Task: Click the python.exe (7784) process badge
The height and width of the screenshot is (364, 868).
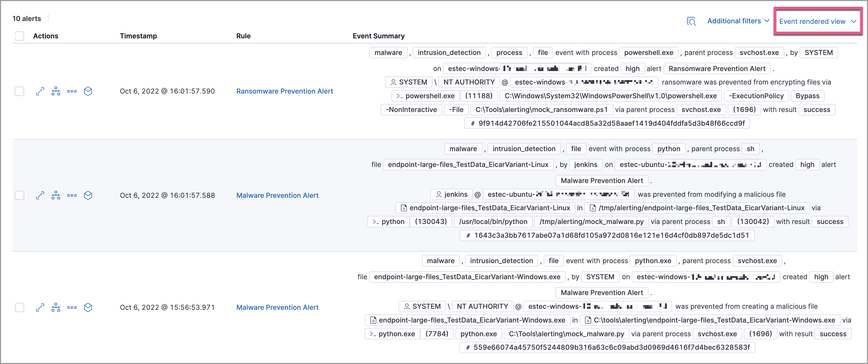Action: point(393,334)
